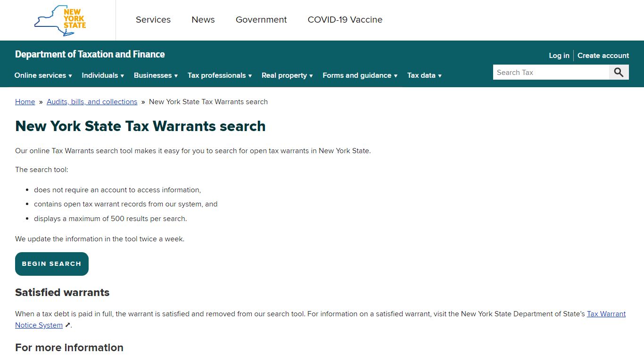This screenshot has width=644, height=362.
Task: Click the 'The search tool:' line
Action: [x=41, y=170]
